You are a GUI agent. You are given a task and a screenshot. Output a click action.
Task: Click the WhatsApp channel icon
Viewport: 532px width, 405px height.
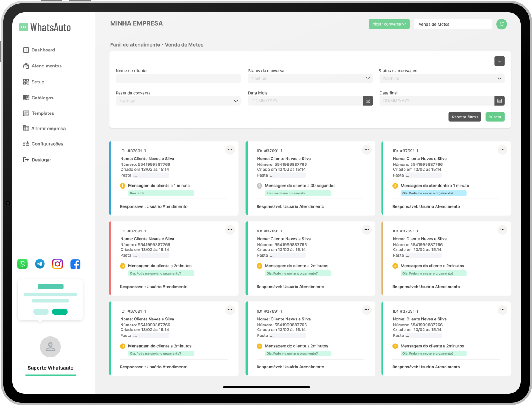pyautogui.click(x=23, y=264)
